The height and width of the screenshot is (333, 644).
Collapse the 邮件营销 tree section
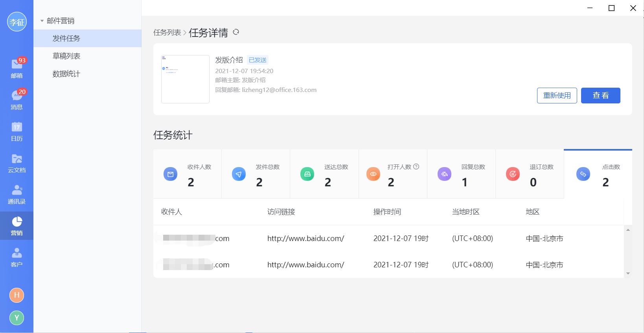pos(42,21)
